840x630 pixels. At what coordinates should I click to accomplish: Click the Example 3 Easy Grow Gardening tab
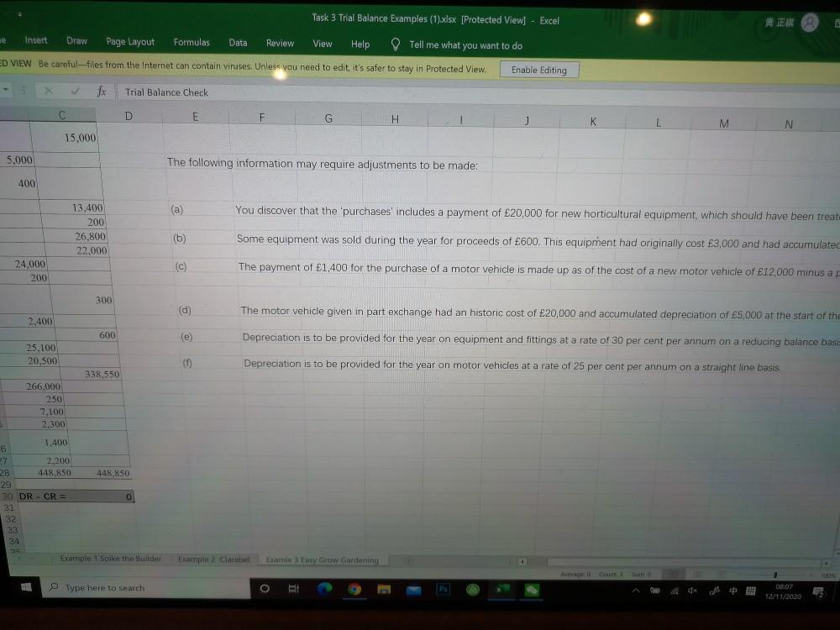pyautogui.click(x=322, y=559)
